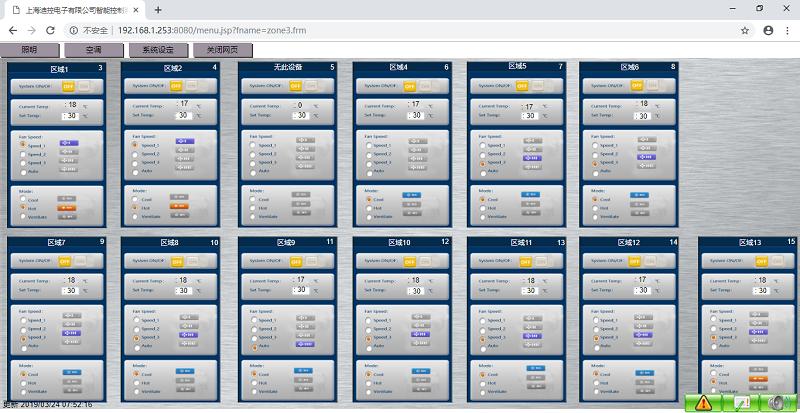Image resolution: width=800 pixels, height=413 pixels.
Task: Open the alarm acknowledge checklist icon
Action: [x=741, y=402]
